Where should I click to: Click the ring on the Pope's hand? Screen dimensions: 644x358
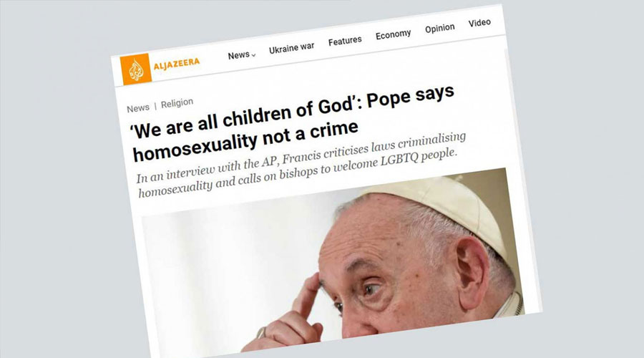[260, 332]
